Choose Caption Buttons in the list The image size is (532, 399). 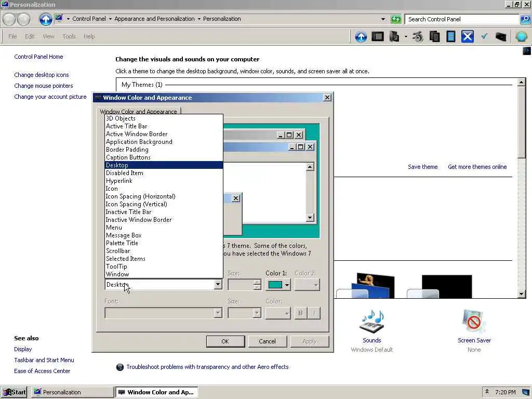tap(164, 157)
